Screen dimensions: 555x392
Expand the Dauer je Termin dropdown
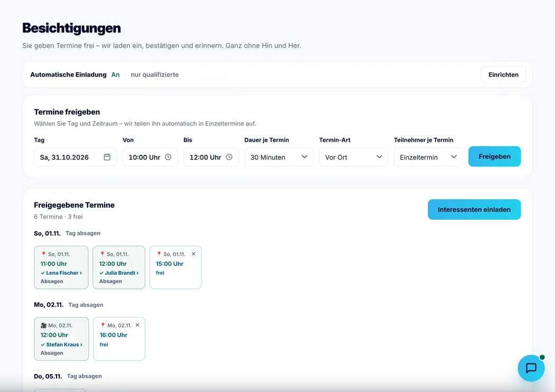tap(279, 157)
